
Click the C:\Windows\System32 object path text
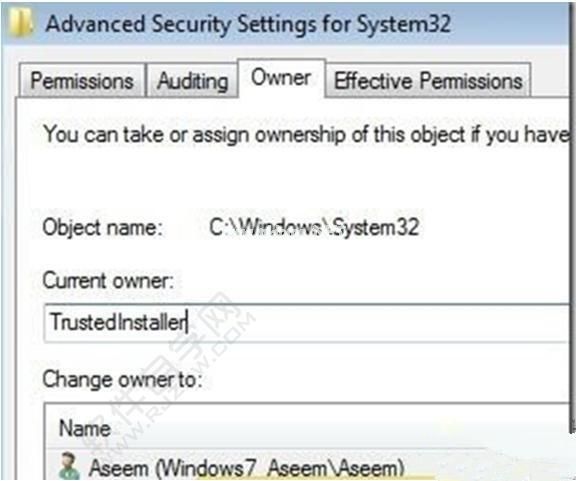point(314,227)
